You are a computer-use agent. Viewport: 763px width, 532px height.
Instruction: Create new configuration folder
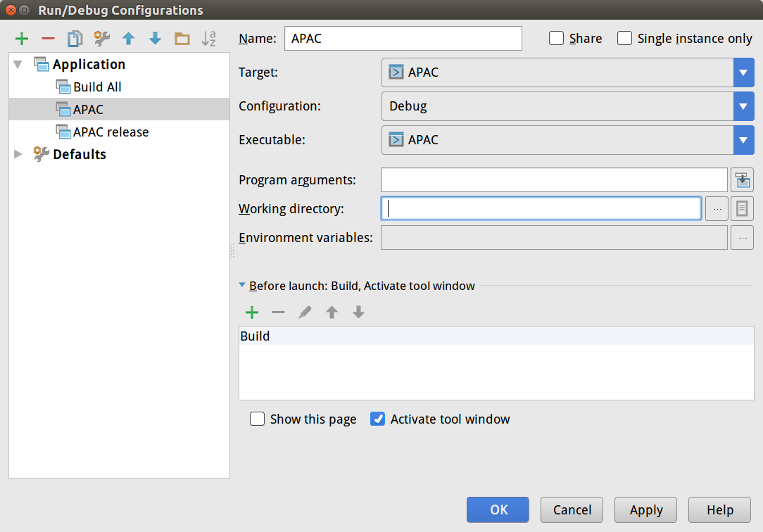coord(182,39)
